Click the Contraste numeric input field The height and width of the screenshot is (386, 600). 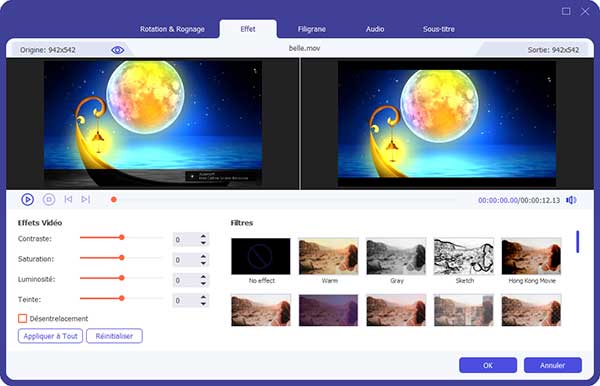(186, 240)
